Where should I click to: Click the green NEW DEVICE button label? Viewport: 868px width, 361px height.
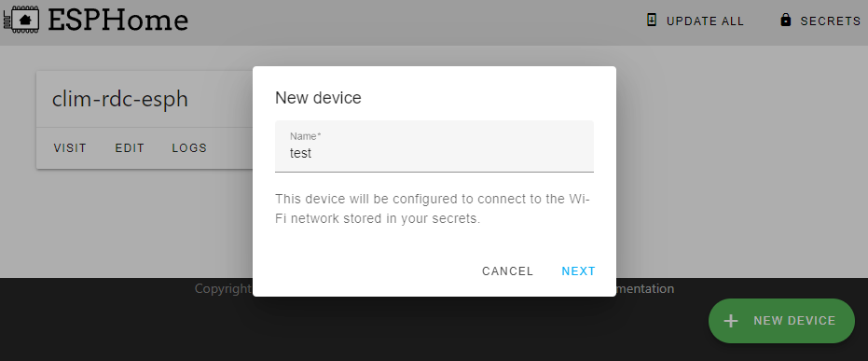click(x=794, y=321)
